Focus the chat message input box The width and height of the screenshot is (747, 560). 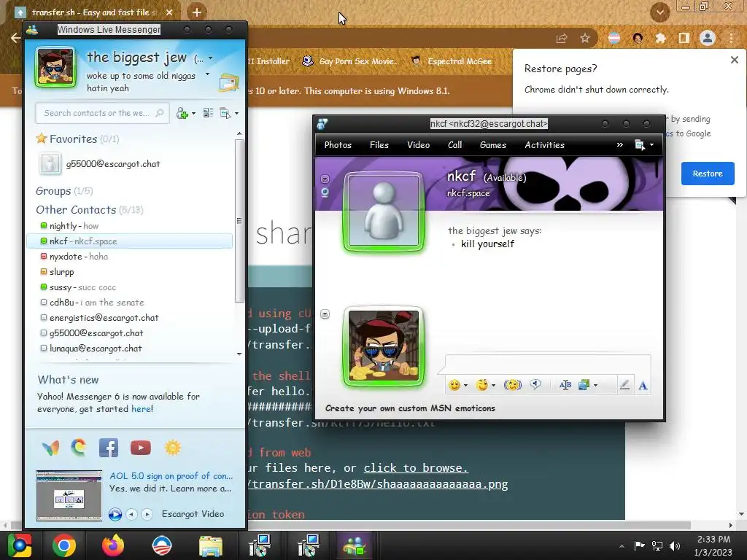tap(548, 365)
